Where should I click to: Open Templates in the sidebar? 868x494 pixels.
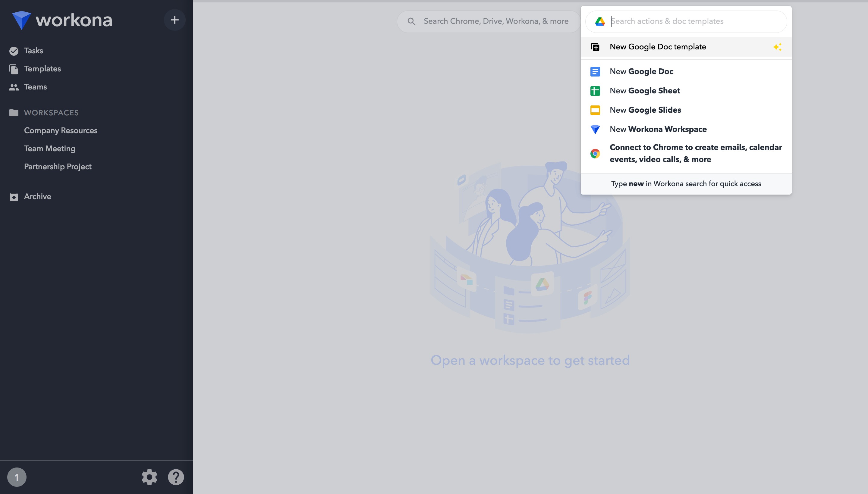point(42,69)
